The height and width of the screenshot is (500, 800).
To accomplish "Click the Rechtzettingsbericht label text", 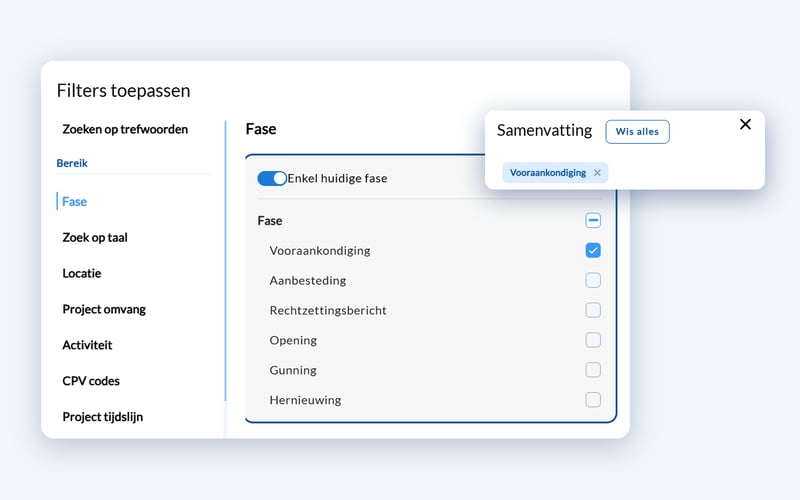I will 328,310.
